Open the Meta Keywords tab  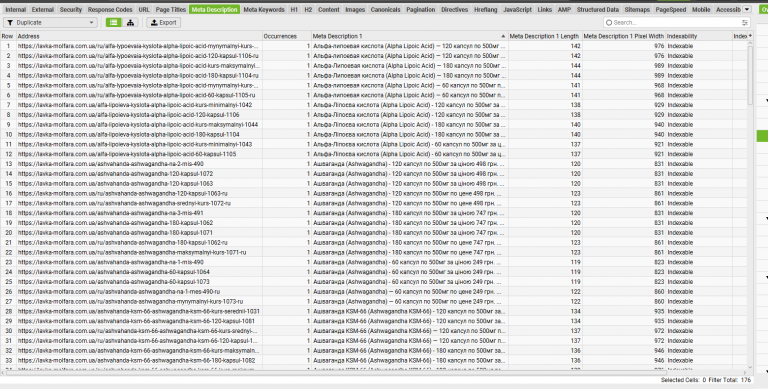tap(264, 9)
